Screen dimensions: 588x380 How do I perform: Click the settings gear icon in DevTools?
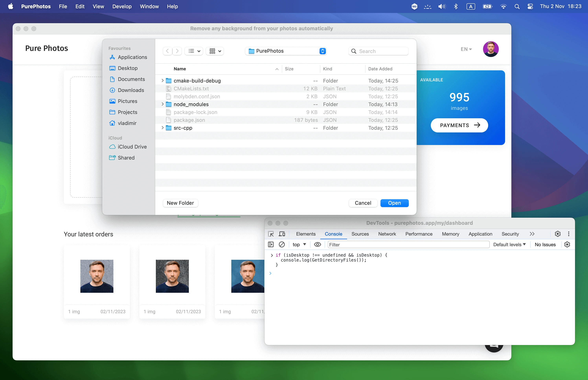(x=557, y=233)
